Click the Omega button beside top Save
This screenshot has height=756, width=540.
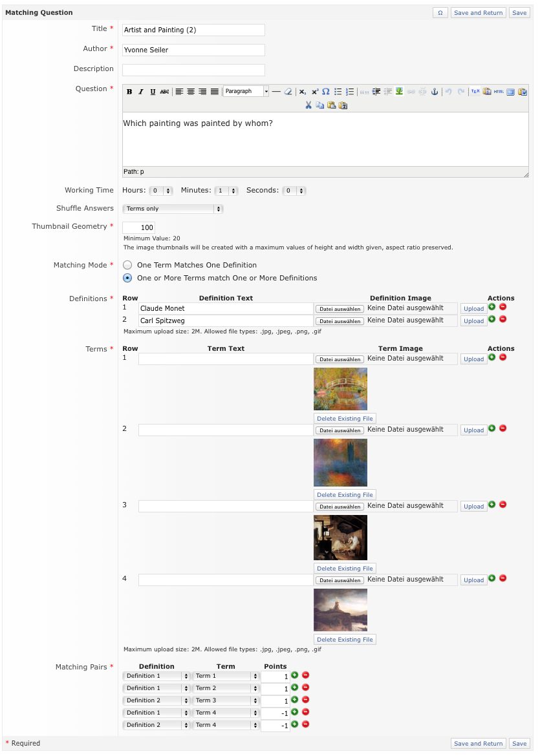(440, 13)
